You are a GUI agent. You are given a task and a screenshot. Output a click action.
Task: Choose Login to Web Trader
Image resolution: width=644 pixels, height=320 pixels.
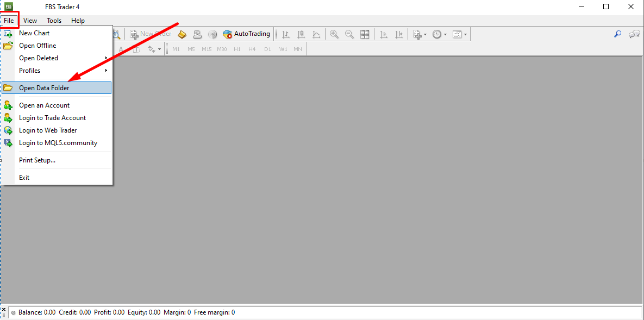pyautogui.click(x=57, y=130)
